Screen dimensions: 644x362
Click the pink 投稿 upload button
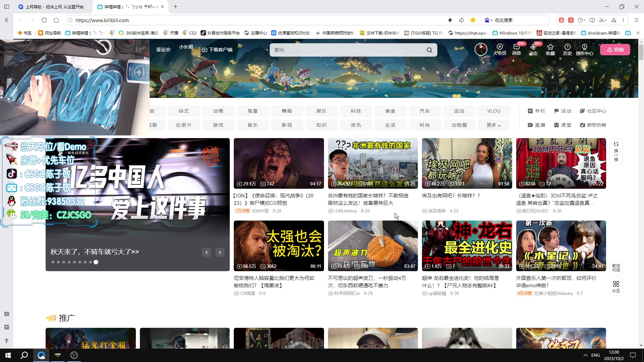(x=615, y=50)
